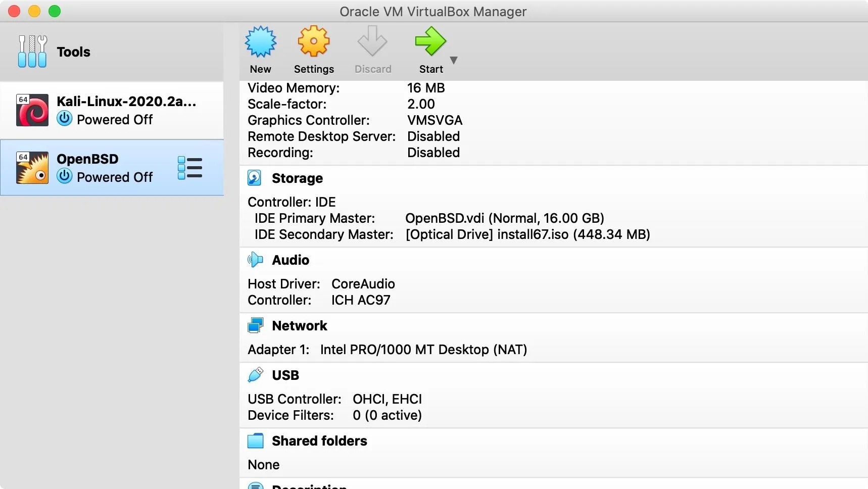Open the Start button dropdown arrow
The width and height of the screenshot is (868, 489).
click(454, 60)
